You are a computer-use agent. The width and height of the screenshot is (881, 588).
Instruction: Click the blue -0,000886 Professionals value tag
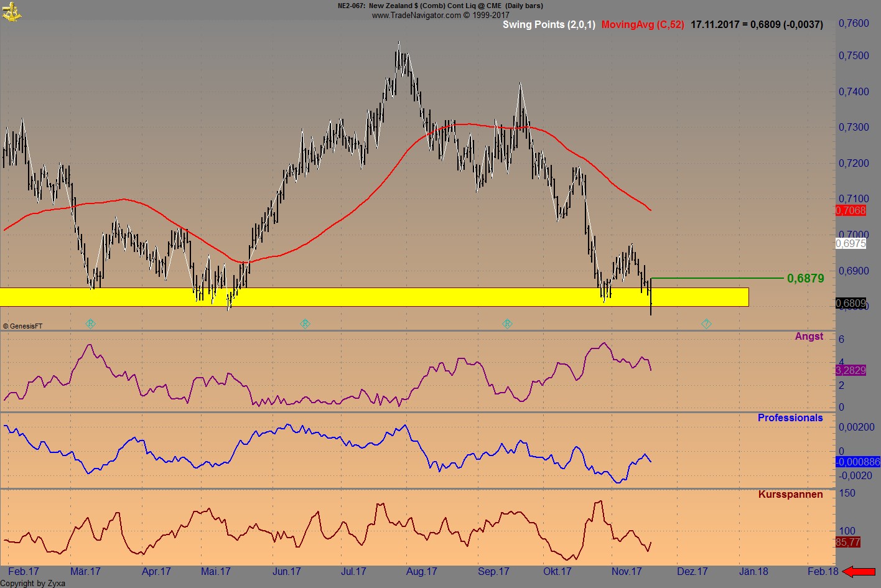858,462
